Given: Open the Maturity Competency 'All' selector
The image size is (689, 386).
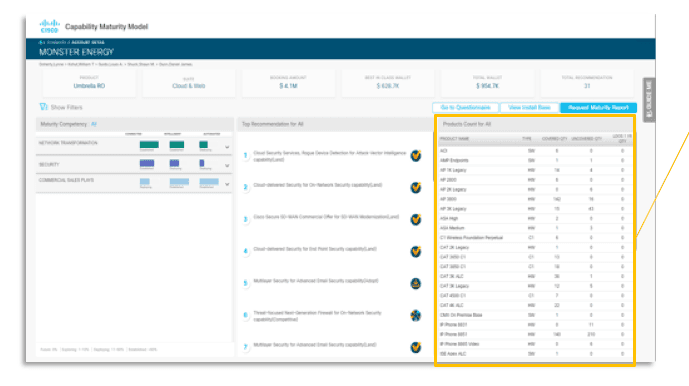Looking at the screenshot, I should [x=94, y=124].
